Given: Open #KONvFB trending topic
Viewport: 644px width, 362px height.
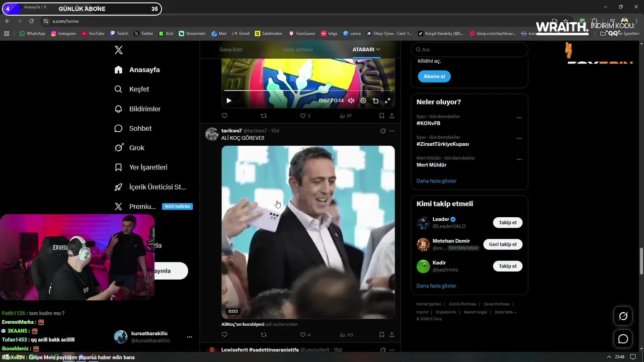Looking at the screenshot, I should click(x=428, y=123).
